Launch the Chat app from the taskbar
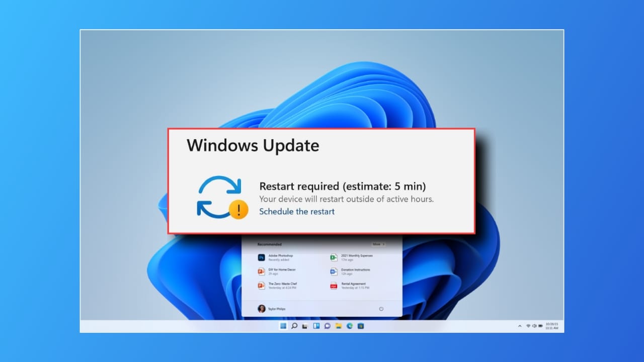 tap(328, 326)
